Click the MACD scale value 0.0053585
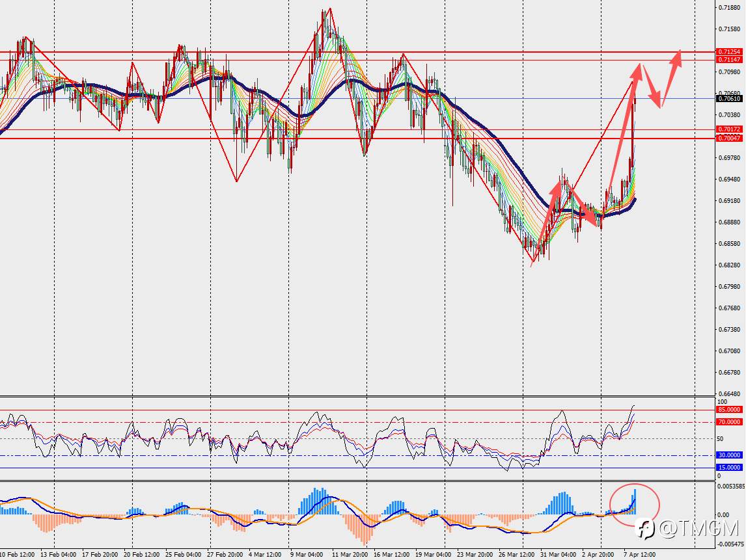746x560 pixels. (731, 487)
